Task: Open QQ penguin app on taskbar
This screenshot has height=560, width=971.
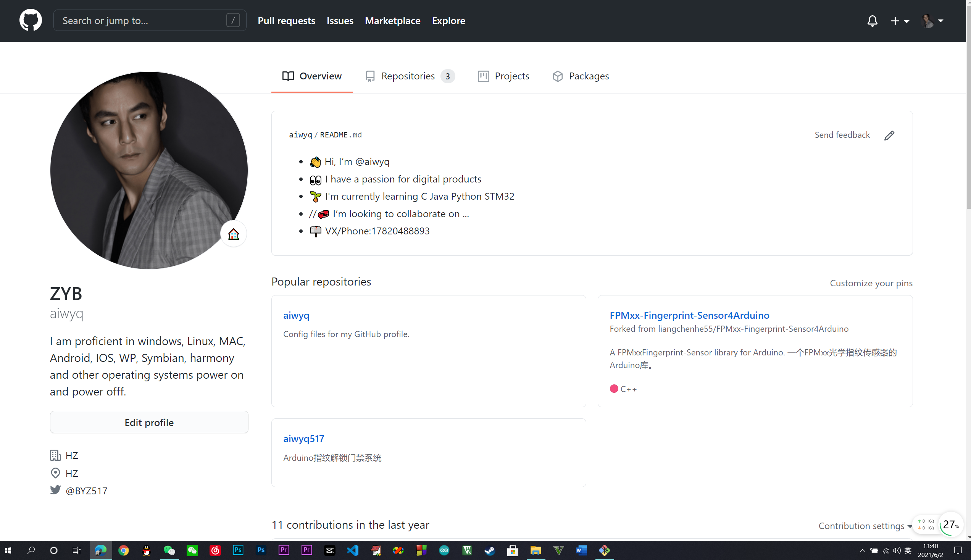Action: click(x=147, y=550)
